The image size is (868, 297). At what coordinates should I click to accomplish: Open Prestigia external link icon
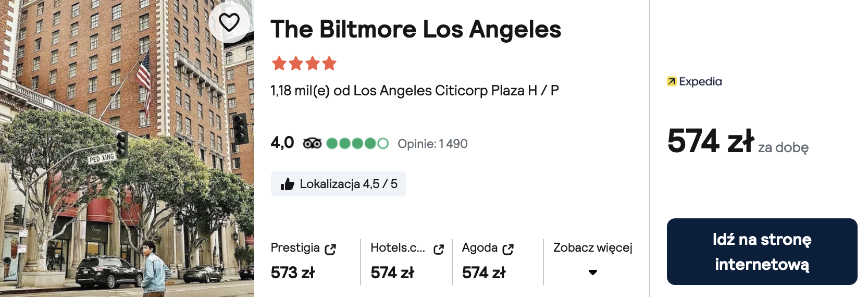click(330, 249)
